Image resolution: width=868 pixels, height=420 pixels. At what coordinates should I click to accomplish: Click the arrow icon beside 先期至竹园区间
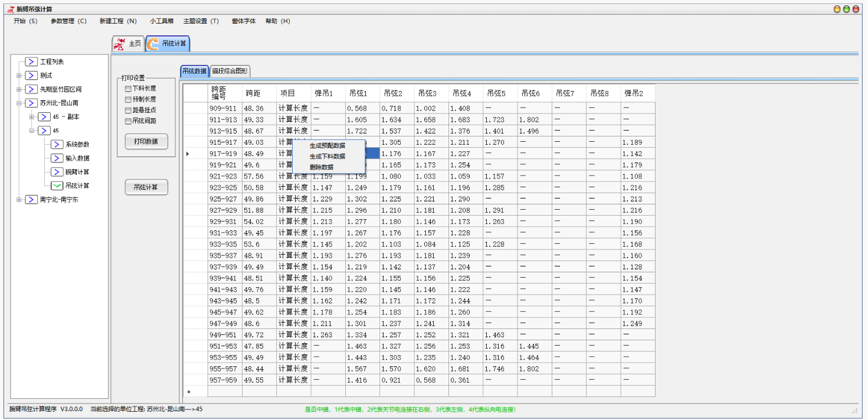point(31,89)
